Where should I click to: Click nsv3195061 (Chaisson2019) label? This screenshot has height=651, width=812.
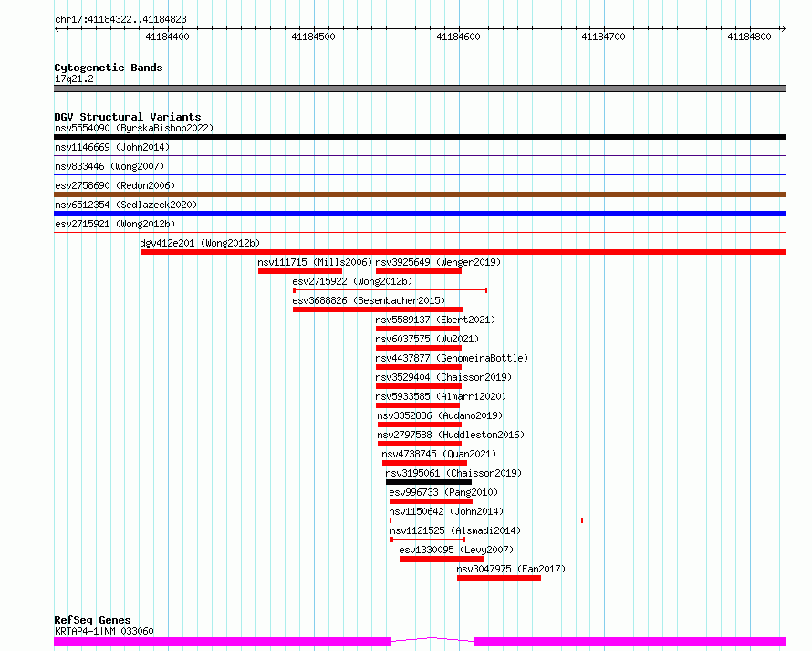pos(453,473)
